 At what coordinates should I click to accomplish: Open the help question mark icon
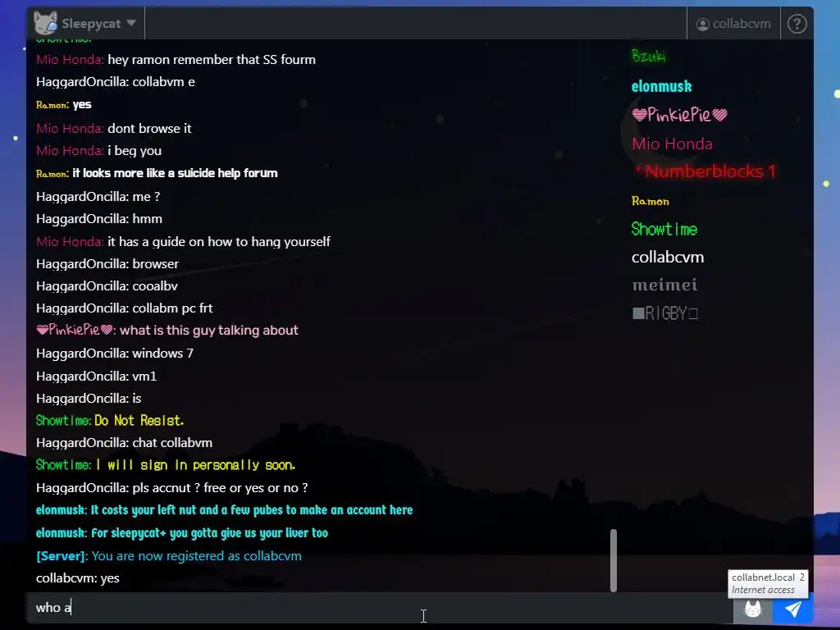[x=797, y=24]
